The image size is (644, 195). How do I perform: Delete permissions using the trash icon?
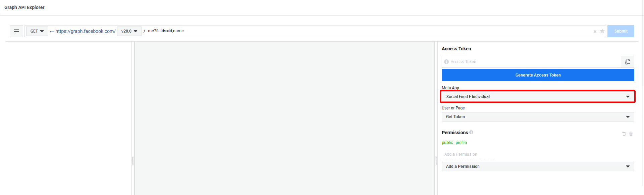pyautogui.click(x=631, y=134)
